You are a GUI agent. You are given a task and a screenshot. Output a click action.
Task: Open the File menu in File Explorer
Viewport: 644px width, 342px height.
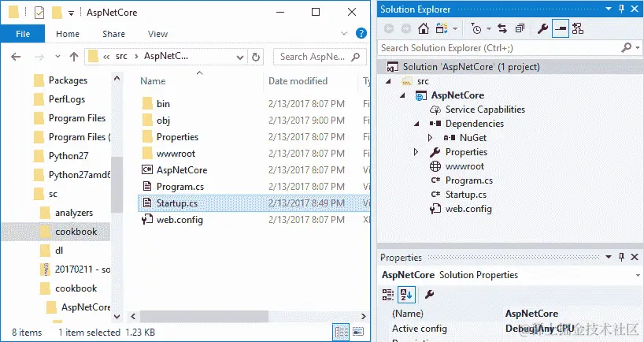23,34
